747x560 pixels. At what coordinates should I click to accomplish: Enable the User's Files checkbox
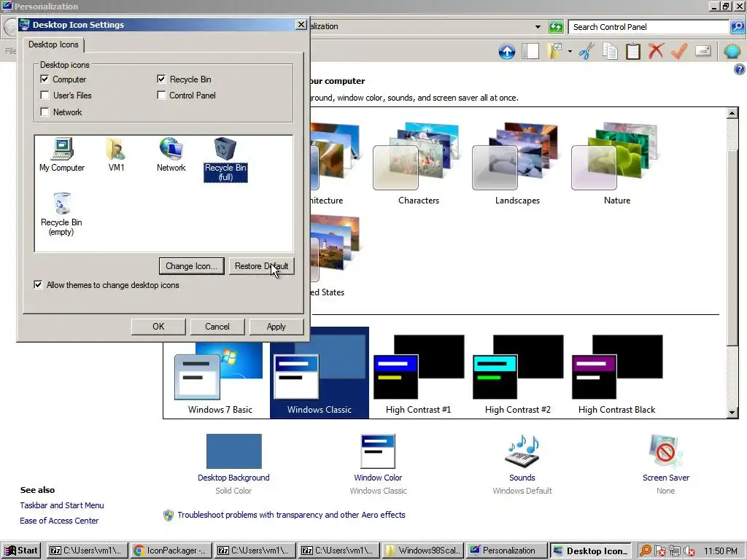[44, 96]
